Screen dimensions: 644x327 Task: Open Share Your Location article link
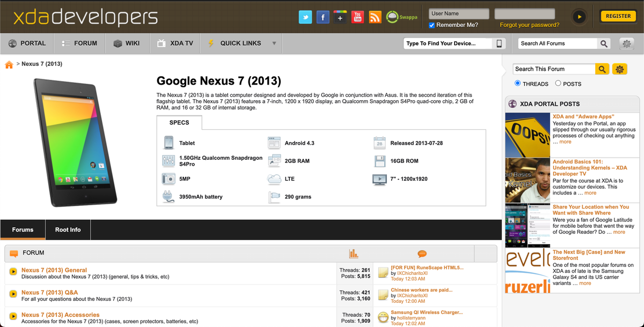tap(591, 210)
